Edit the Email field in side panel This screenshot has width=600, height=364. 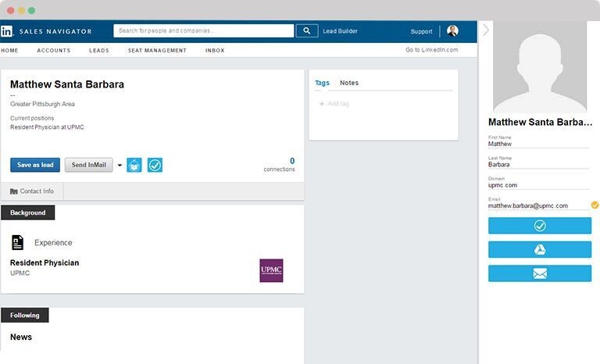click(538, 206)
